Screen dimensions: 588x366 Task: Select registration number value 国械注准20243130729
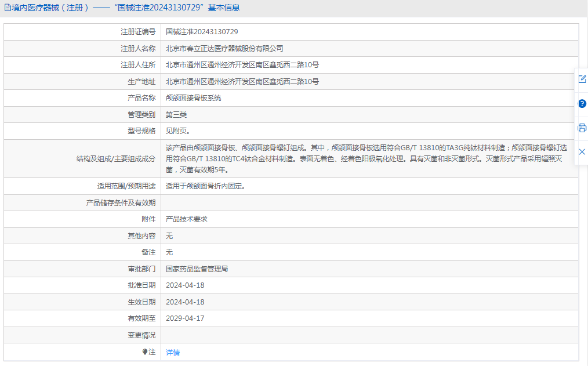(202, 32)
